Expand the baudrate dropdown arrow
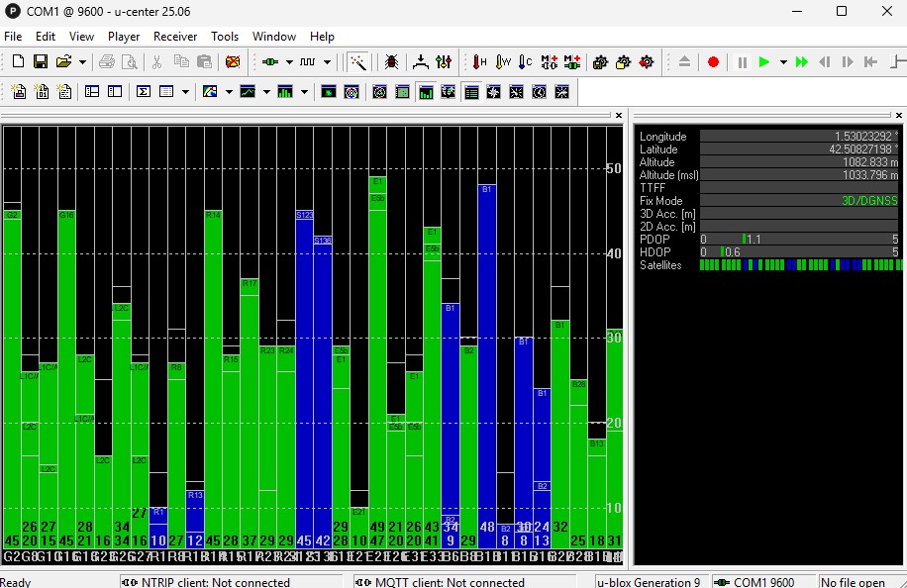 (327, 61)
